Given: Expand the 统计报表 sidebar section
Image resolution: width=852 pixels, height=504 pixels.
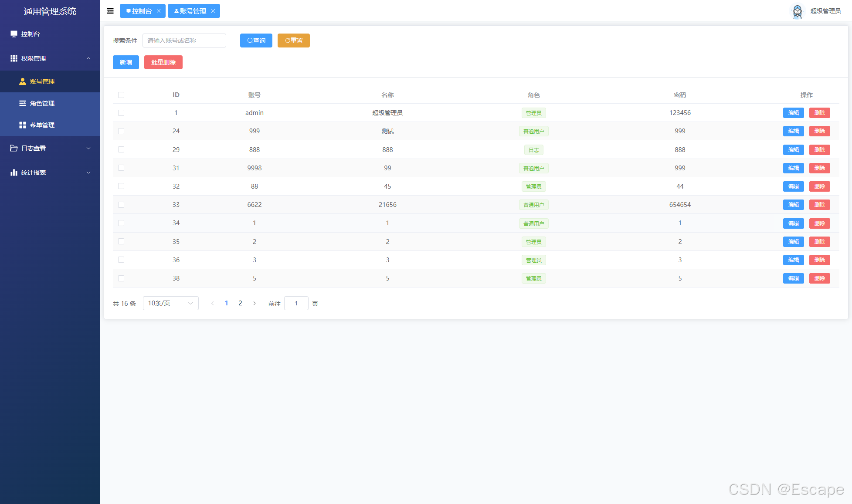Looking at the screenshot, I should (x=89, y=172).
